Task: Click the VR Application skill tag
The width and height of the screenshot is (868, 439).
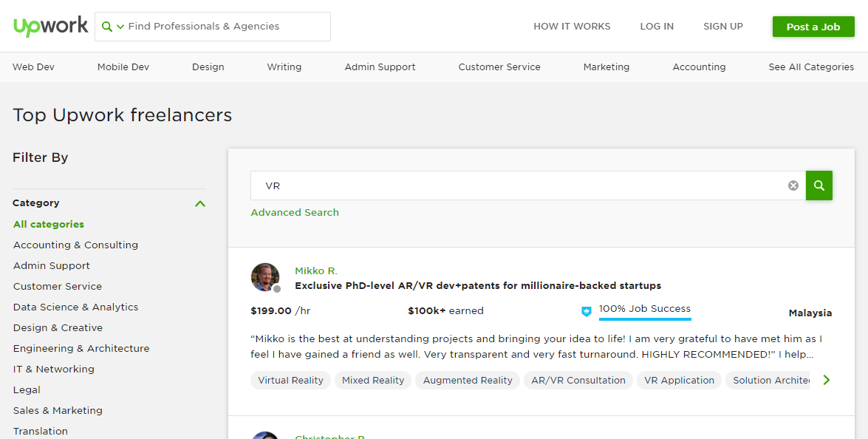Action: click(x=679, y=381)
